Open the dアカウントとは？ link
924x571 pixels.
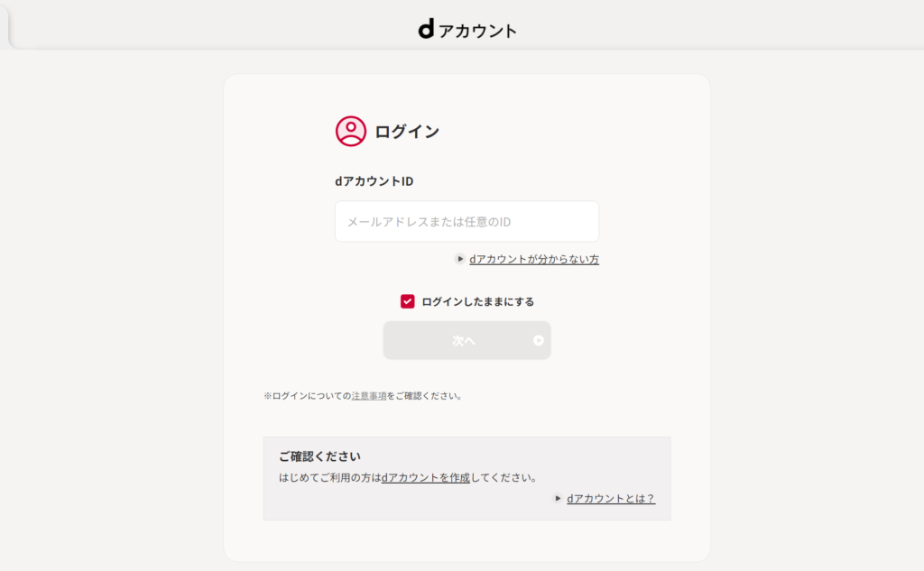(x=610, y=499)
